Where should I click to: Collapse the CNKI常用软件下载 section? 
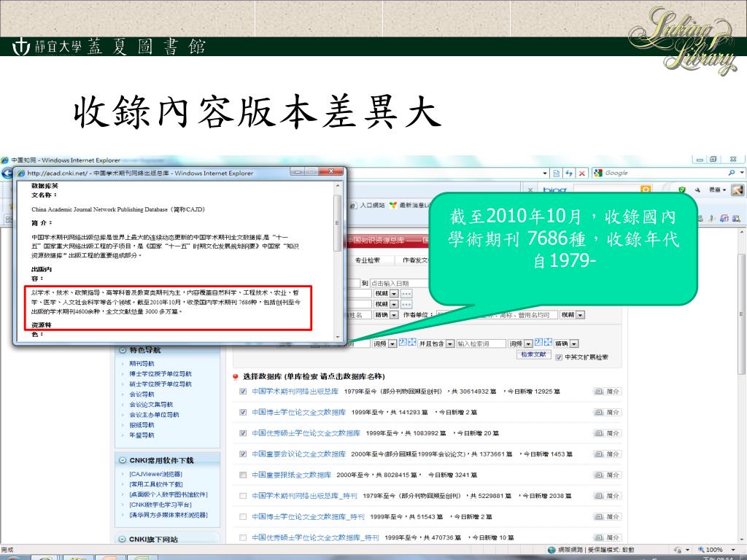[123, 461]
